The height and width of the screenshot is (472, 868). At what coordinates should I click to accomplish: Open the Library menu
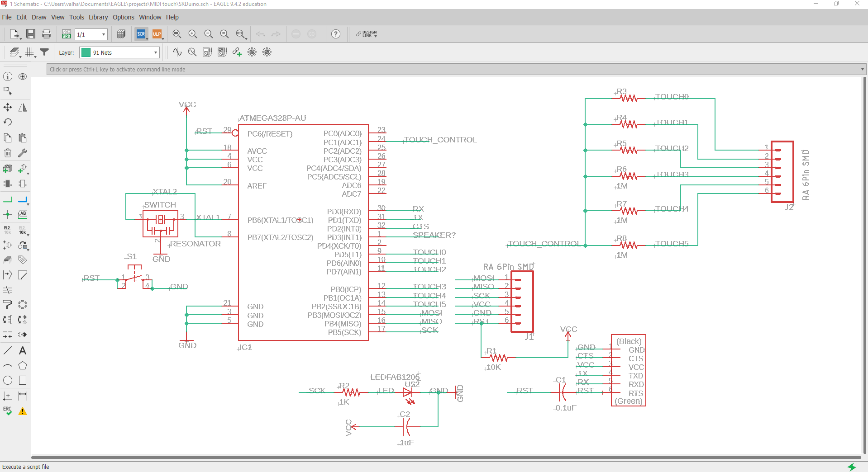(98, 17)
